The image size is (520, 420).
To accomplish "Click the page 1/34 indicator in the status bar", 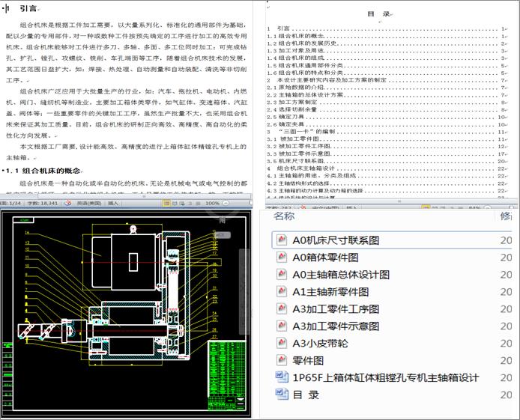I will click(x=11, y=203).
